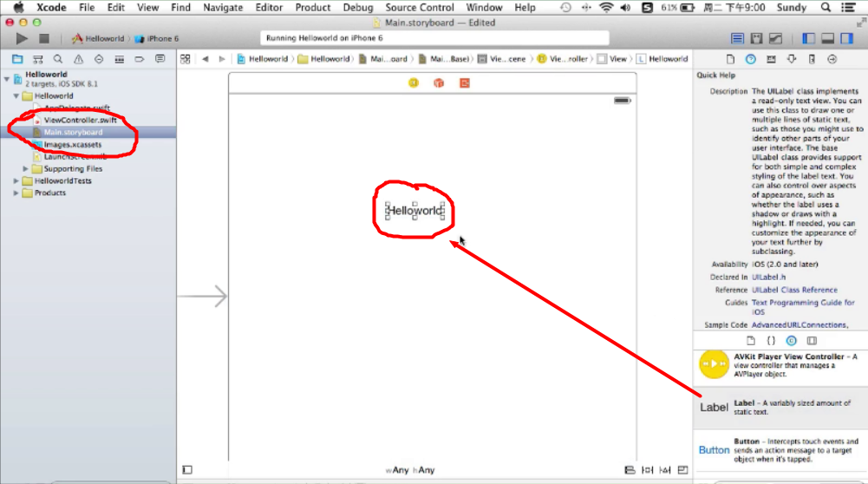The width and height of the screenshot is (868, 484).
Task: Open Text Programming Guide for iOS link
Action: point(803,307)
